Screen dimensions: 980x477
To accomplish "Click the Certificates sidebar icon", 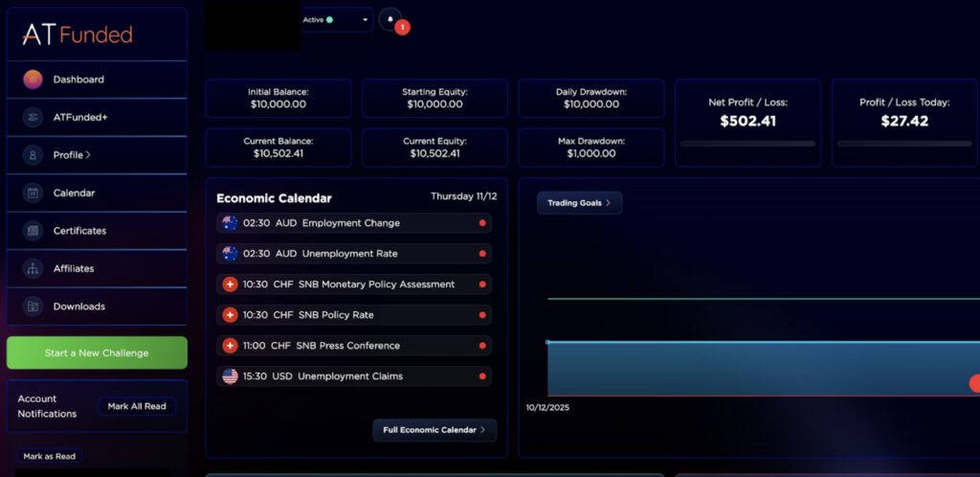I will [x=33, y=231].
